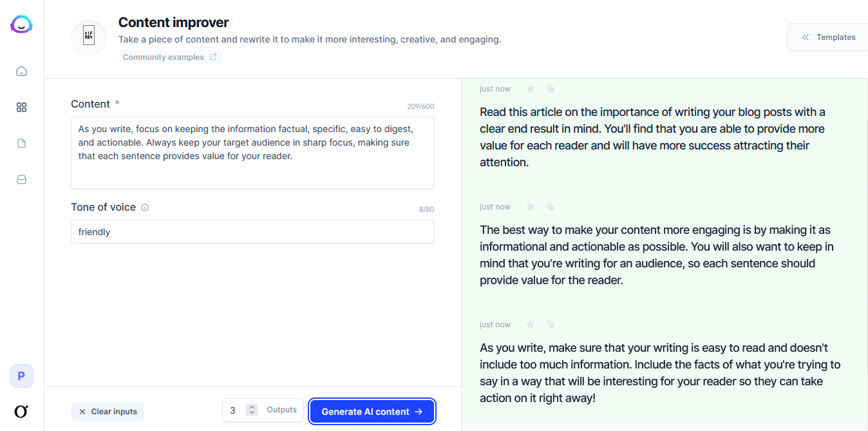Open the templates grid icon in sidebar
This screenshot has width=868, height=431.
(x=21, y=108)
